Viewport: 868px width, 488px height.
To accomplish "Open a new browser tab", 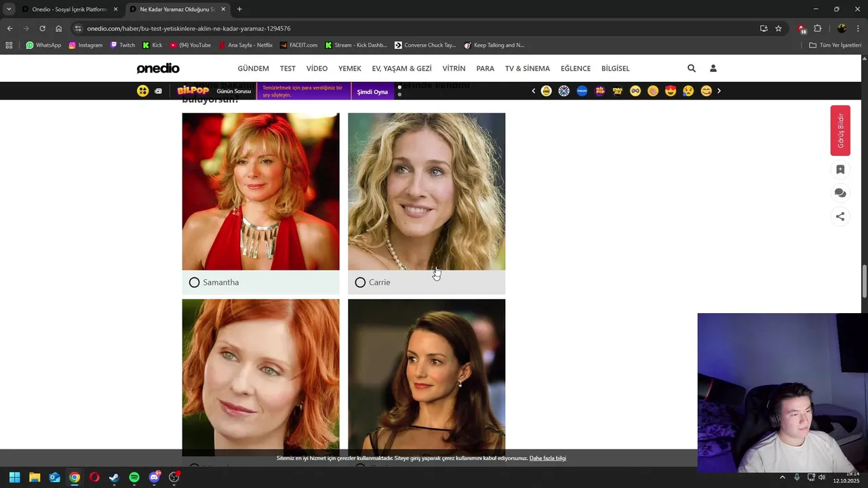I will 239,9.
